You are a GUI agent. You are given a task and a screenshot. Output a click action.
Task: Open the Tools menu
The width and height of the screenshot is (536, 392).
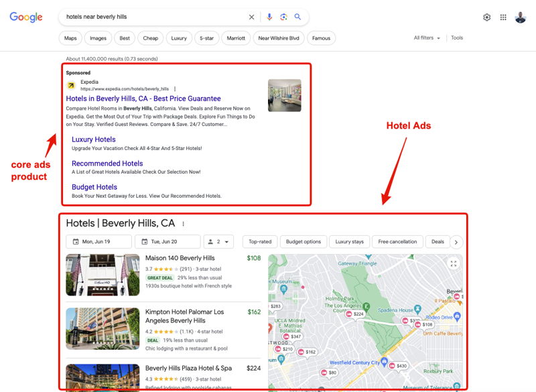point(457,38)
